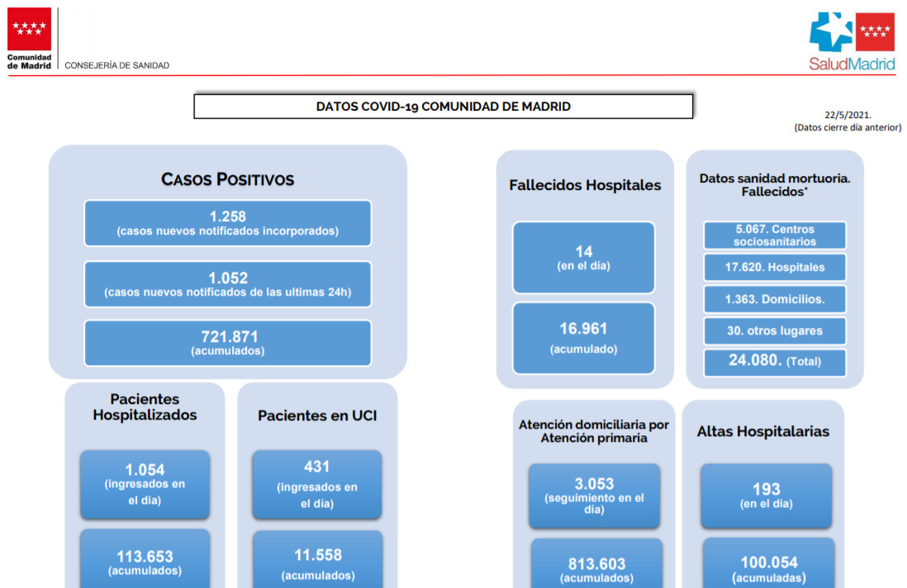This screenshot has height=588, width=907.
Task: Click the 721.871 acumulados box
Action: coord(227,343)
